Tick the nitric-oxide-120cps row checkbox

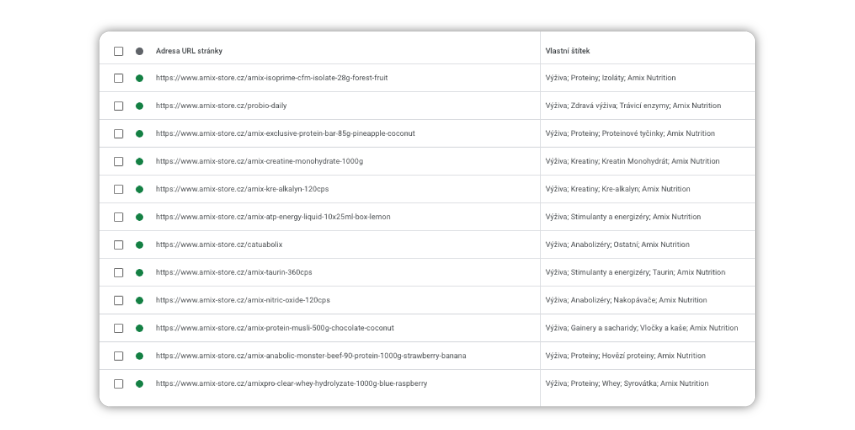pos(118,300)
